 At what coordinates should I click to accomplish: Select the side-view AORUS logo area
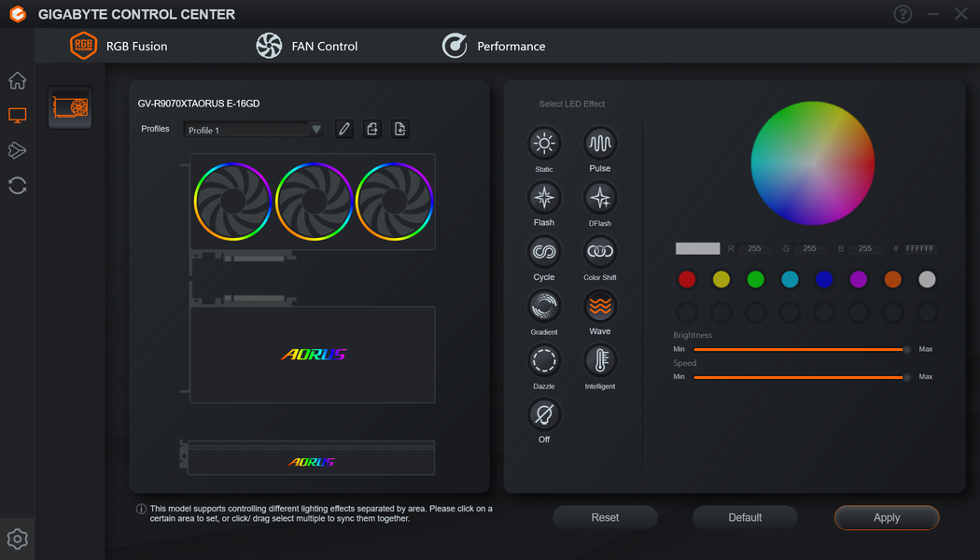pos(311,462)
